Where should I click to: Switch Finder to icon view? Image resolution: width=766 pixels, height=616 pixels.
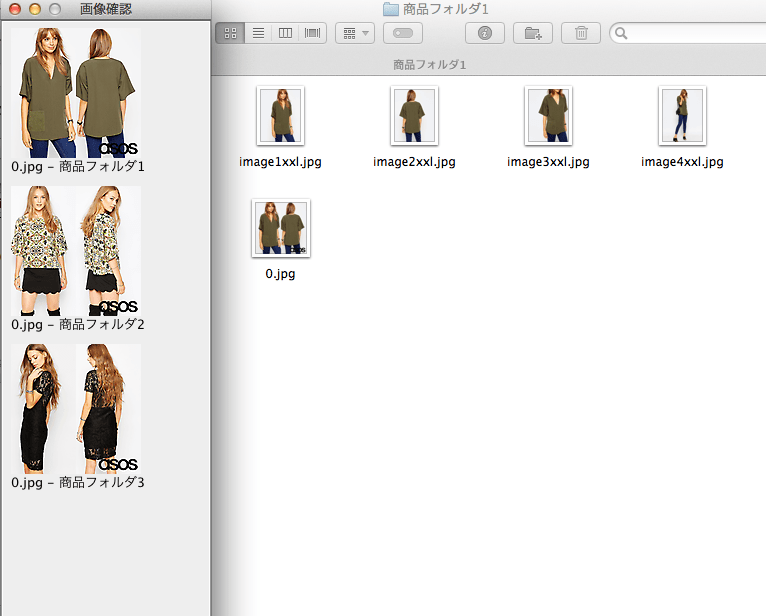point(230,33)
